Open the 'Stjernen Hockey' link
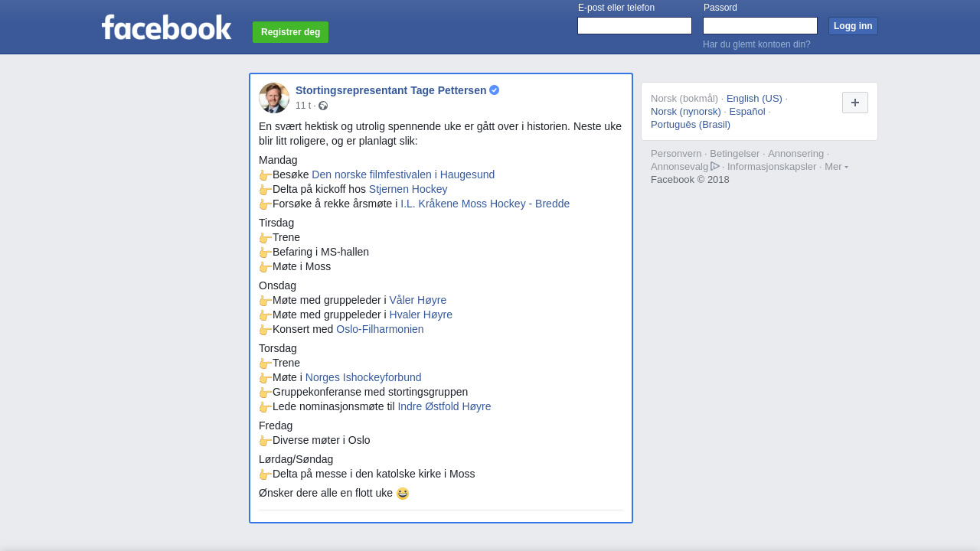This screenshot has width=980, height=551. point(408,189)
